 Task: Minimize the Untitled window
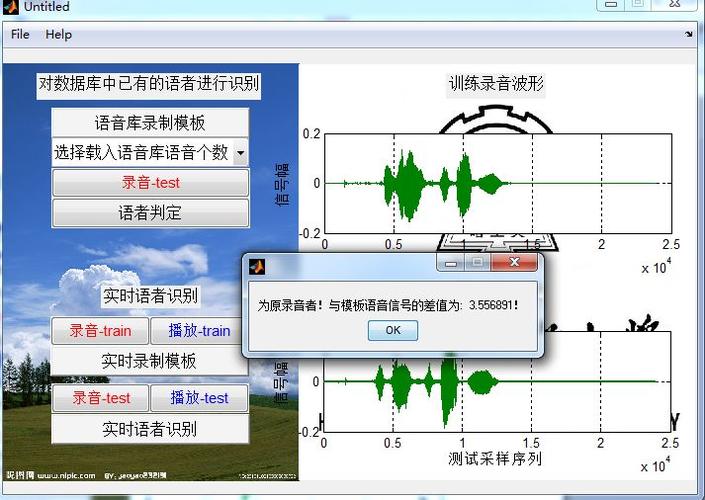(x=611, y=4)
